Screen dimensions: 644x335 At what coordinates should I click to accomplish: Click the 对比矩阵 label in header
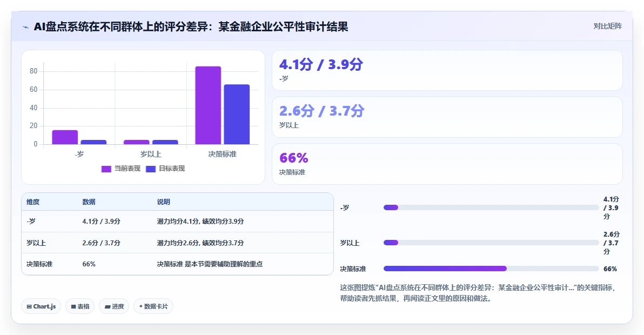pyautogui.click(x=607, y=26)
